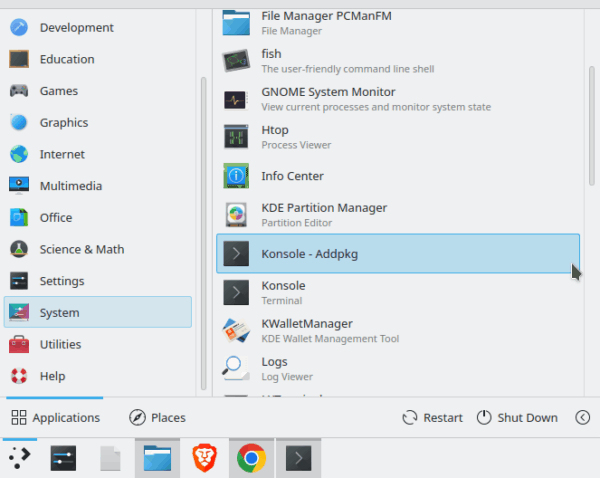Open GNOME System Monitor icon
600x478 pixels.
click(x=236, y=100)
